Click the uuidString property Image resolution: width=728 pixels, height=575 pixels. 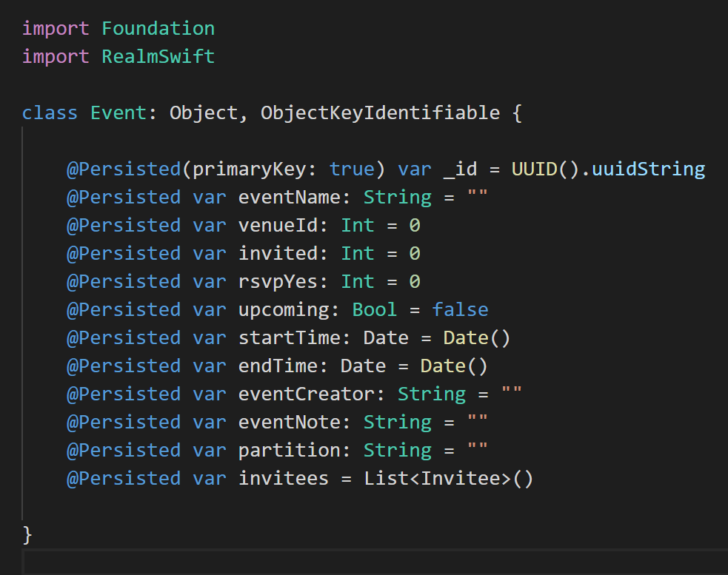point(648,169)
